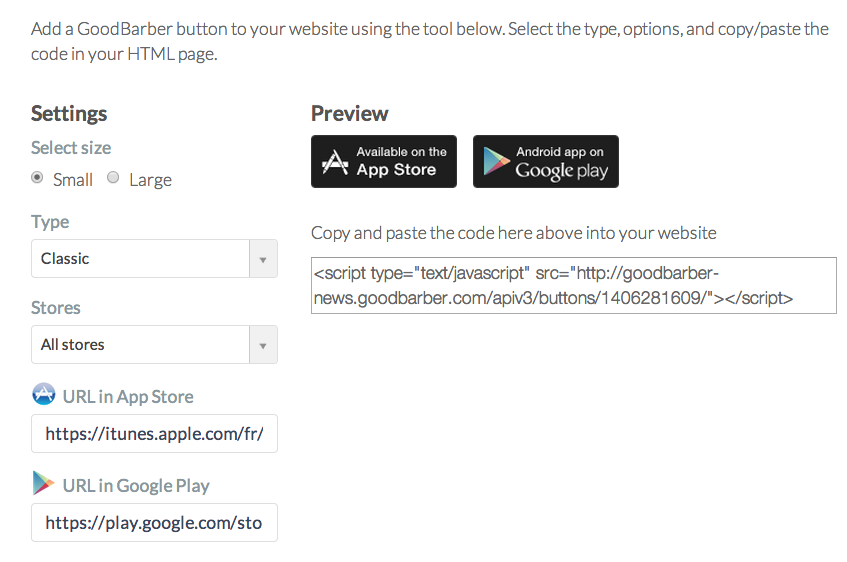Select the Small size radio button
The height and width of the screenshot is (562, 847).
[x=38, y=178]
